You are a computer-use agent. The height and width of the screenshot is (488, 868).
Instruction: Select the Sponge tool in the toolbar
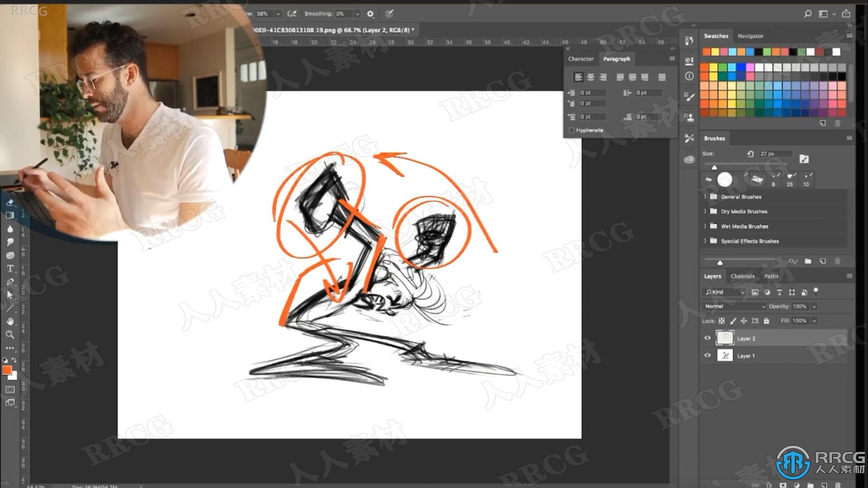coord(10,255)
